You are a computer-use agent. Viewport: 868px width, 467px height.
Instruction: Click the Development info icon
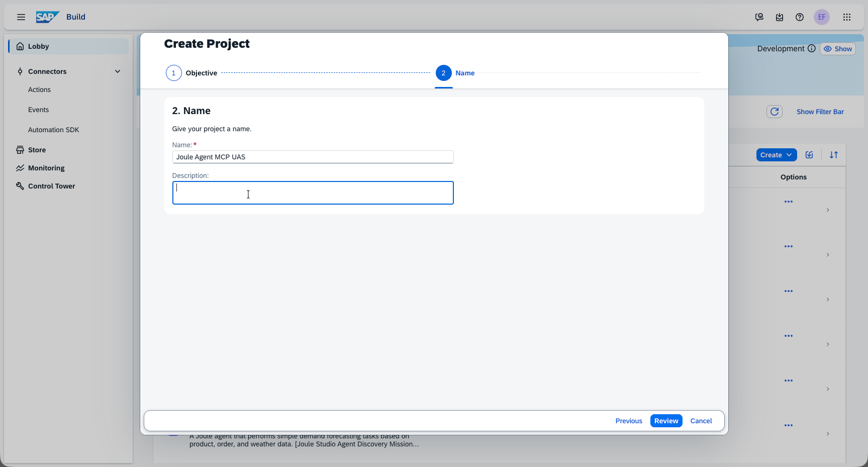(812, 48)
